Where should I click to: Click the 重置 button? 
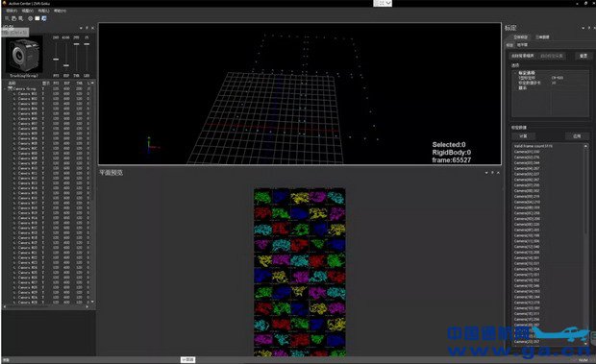[x=584, y=56]
